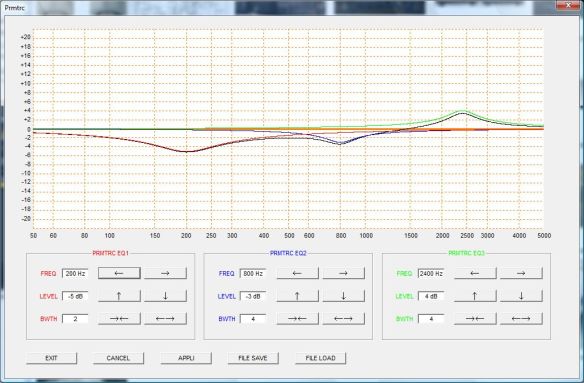Narrow EQ2 bandwidth with inward arrows
Image resolution: width=584 pixels, height=383 pixels.
pyautogui.click(x=297, y=319)
